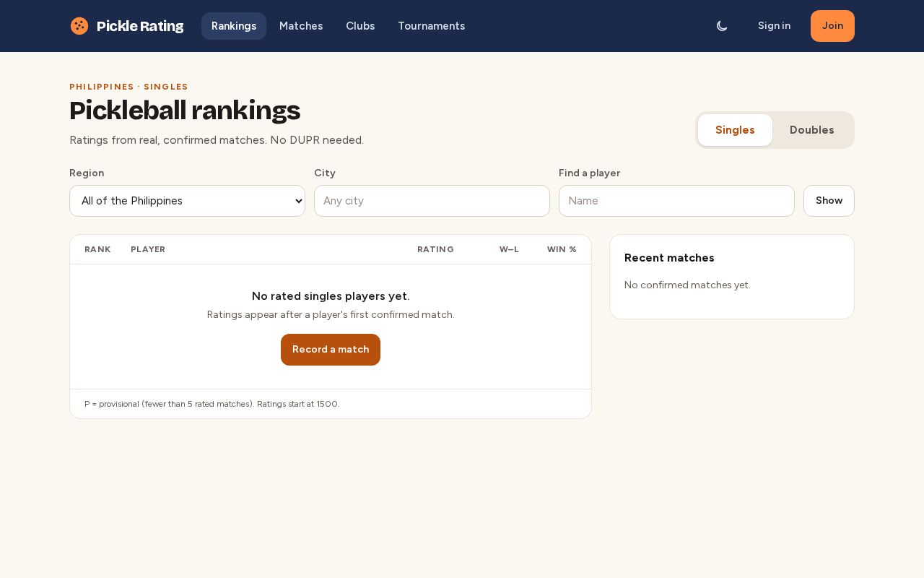This screenshot has height=578, width=924.
Task: Click the RATING column header
Action: (x=435, y=249)
